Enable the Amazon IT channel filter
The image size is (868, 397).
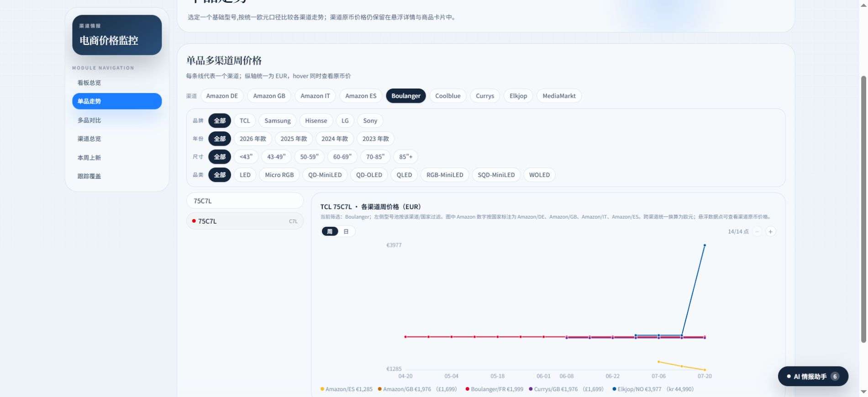pyautogui.click(x=315, y=96)
